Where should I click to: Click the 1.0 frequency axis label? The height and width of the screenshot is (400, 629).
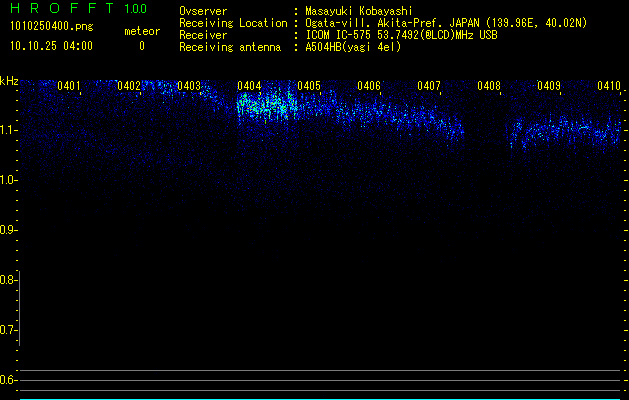tap(8, 180)
